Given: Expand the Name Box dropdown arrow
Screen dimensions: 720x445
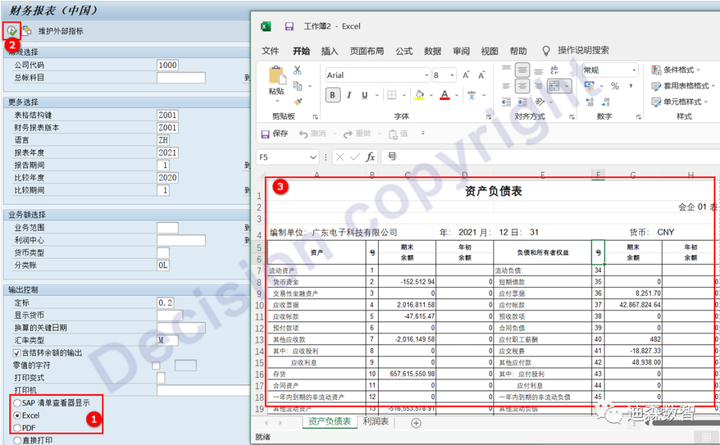Looking at the screenshot, I should pyautogui.click(x=313, y=157).
